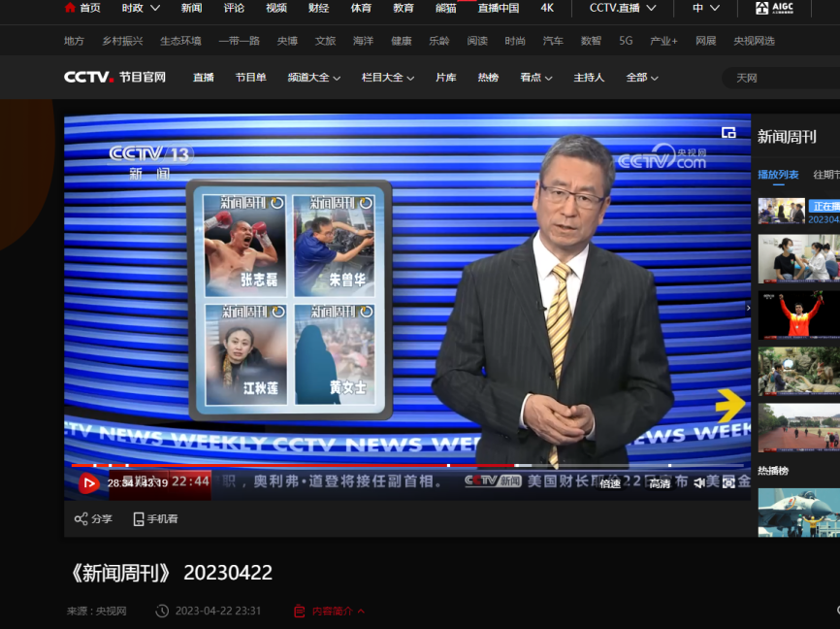Open the 高清 video quality menu
The image size is (840, 629).
pyautogui.click(x=660, y=483)
